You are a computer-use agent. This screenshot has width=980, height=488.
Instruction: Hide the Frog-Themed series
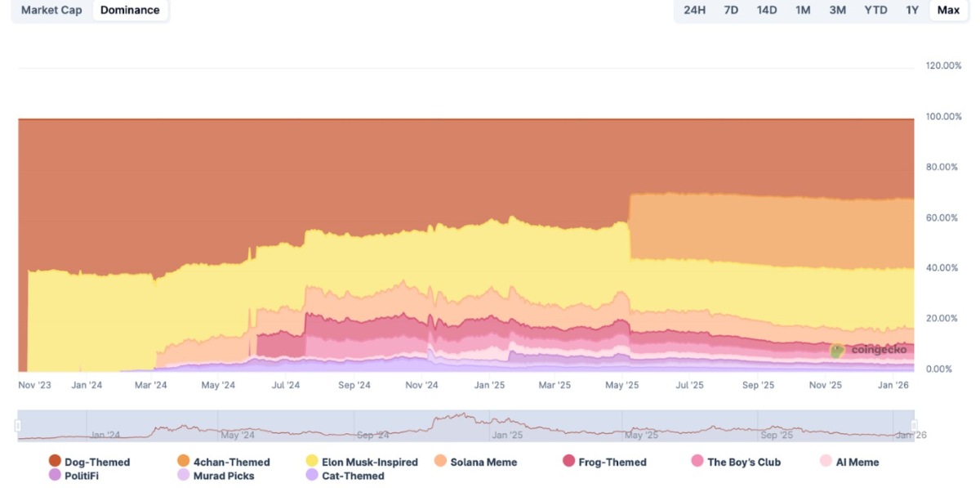point(604,462)
